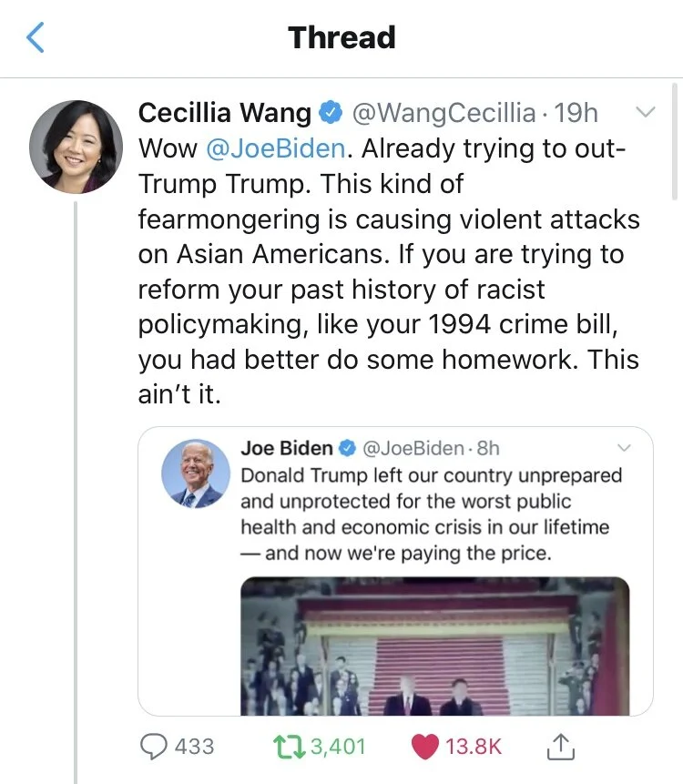Go back using the blue arrow
Viewport: 683px width, 784px height.
[35, 37]
